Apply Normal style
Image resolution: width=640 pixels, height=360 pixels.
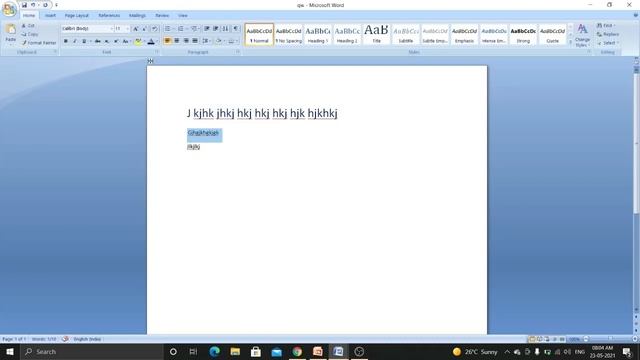pos(259,35)
